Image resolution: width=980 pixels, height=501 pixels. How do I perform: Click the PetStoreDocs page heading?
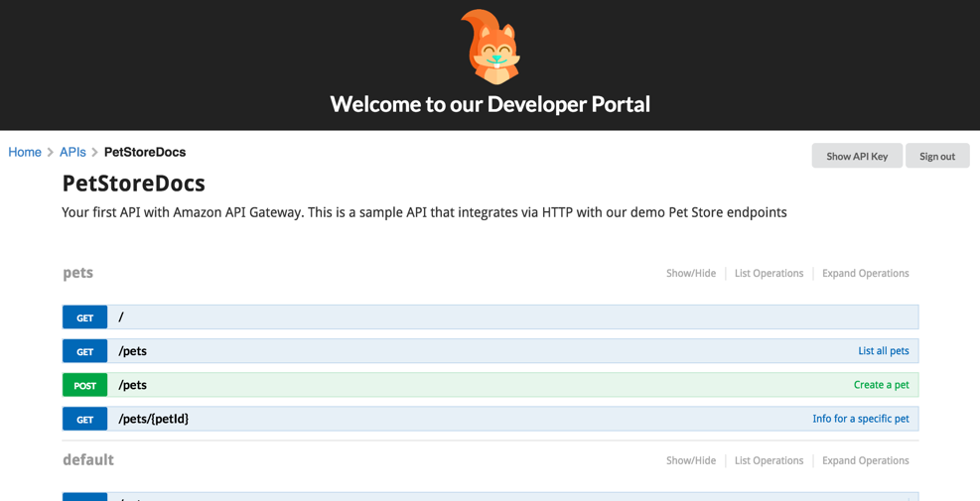(x=134, y=183)
